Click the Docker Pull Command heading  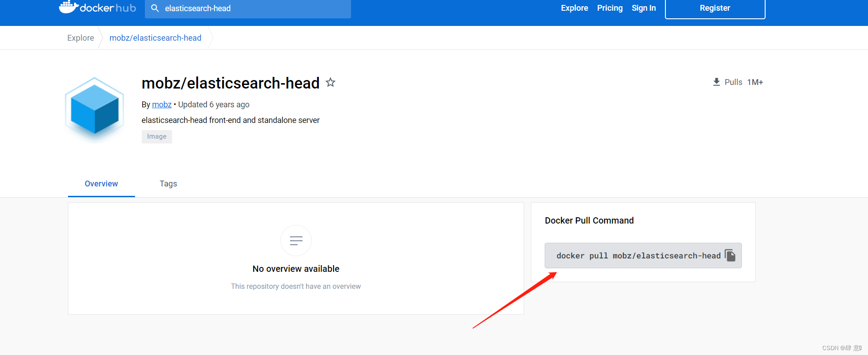pos(589,220)
